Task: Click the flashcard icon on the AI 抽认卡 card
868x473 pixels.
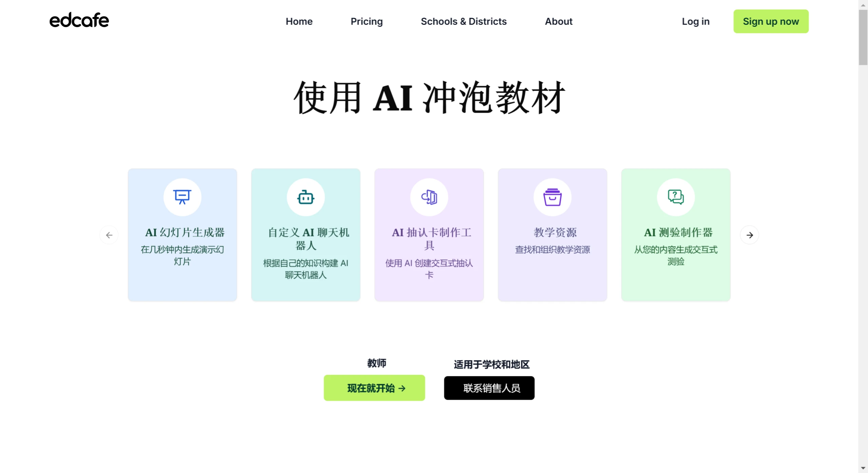Action: [429, 197]
